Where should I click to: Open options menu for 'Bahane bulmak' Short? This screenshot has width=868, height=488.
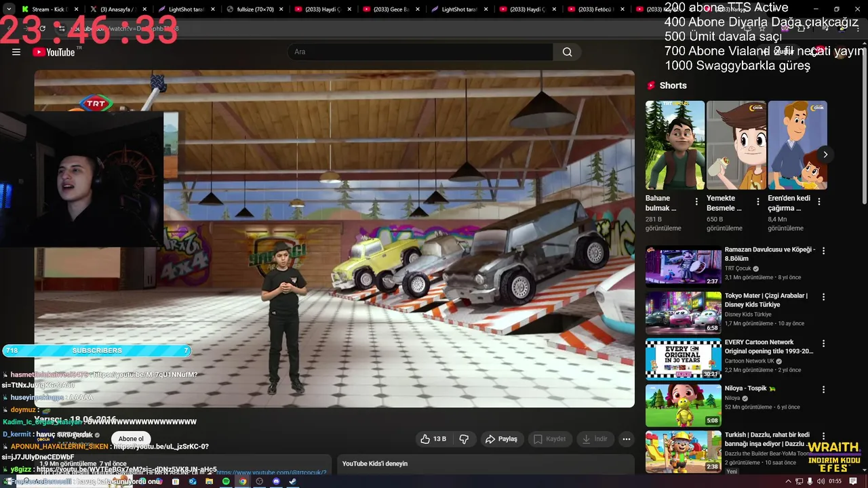pyautogui.click(x=696, y=201)
